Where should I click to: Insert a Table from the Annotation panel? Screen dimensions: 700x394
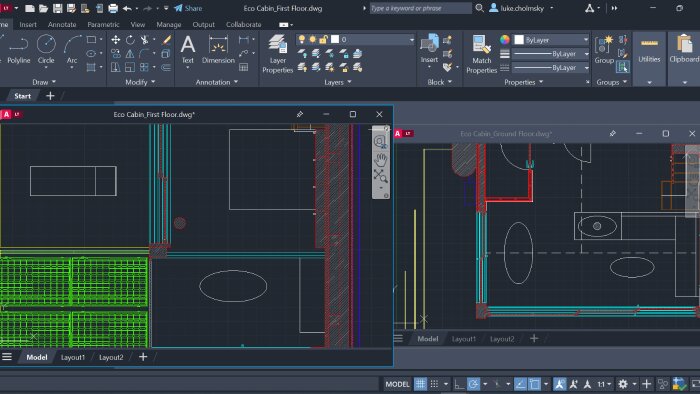(x=243, y=67)
